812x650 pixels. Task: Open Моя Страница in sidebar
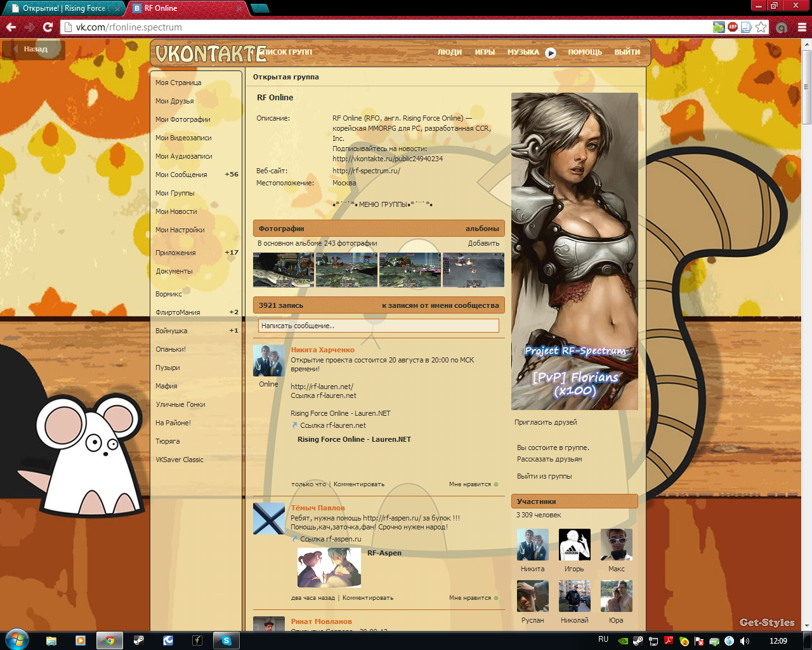(x=178, y=83)
